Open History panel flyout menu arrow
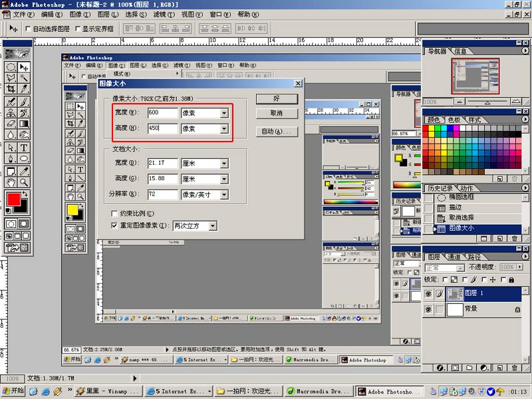 pos(525,188)
